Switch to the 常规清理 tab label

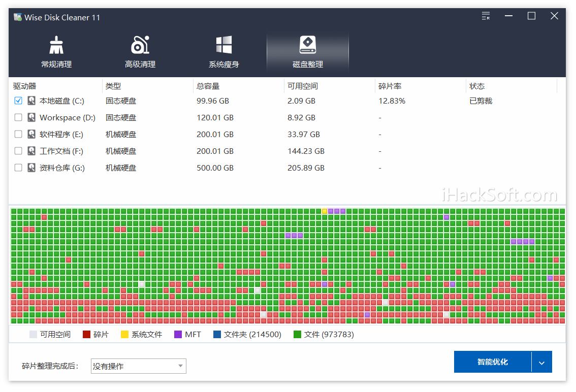coord(56,64)
